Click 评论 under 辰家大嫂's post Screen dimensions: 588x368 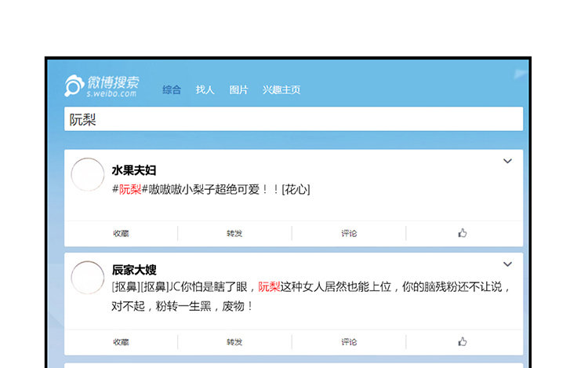349,342
